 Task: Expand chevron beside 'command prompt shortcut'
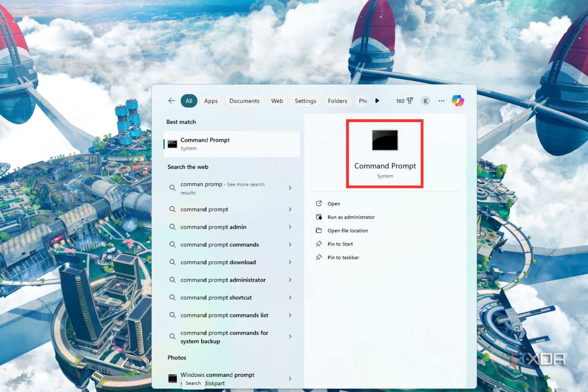point(290,298)
